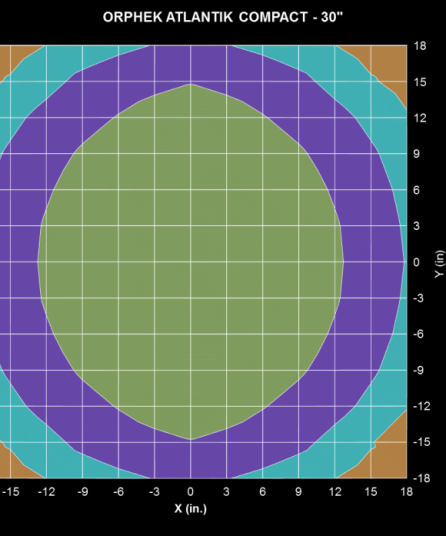Click the X-axis tick label 0
446x536 pixels.
click(190, 492)
